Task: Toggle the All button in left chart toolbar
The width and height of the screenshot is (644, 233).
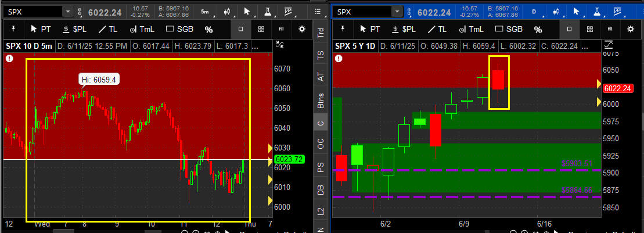Action: (x=281, y=29)
